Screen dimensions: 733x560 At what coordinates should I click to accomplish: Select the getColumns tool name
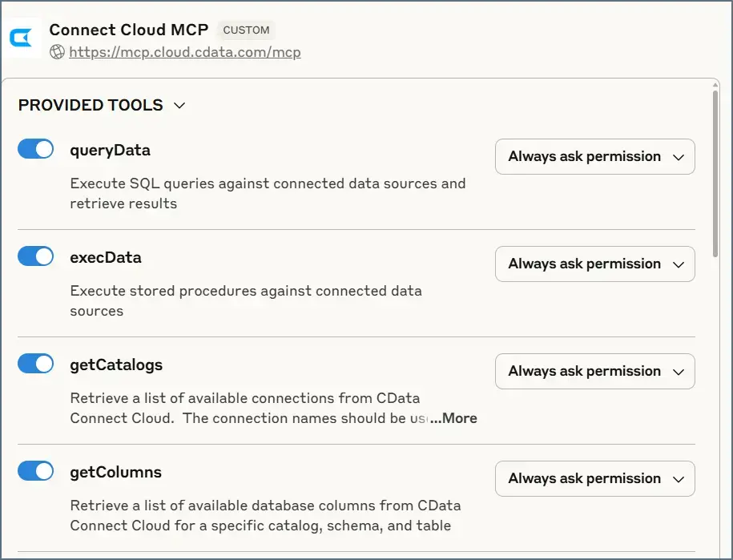click(115, 472)
